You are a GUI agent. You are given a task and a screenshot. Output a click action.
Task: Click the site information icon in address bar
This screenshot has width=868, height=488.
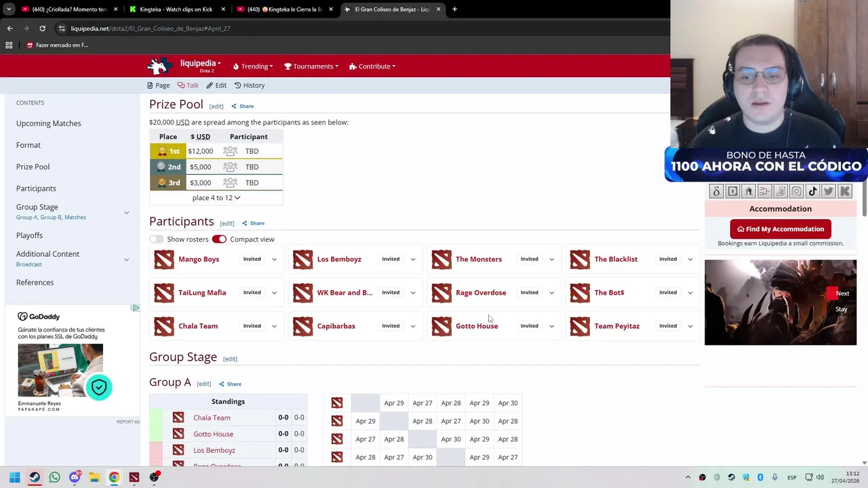point(62,28)
